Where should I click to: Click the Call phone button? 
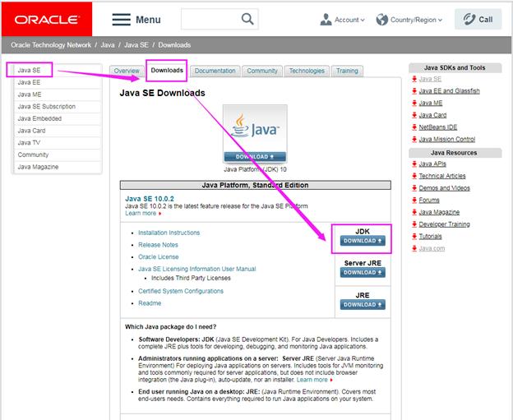tap(478, 19)
